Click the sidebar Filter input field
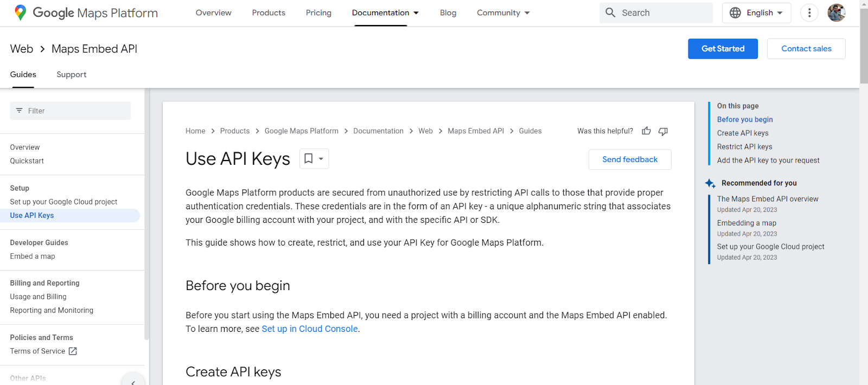868x385 pixels. pyautogui.click(x=71, y=111)
